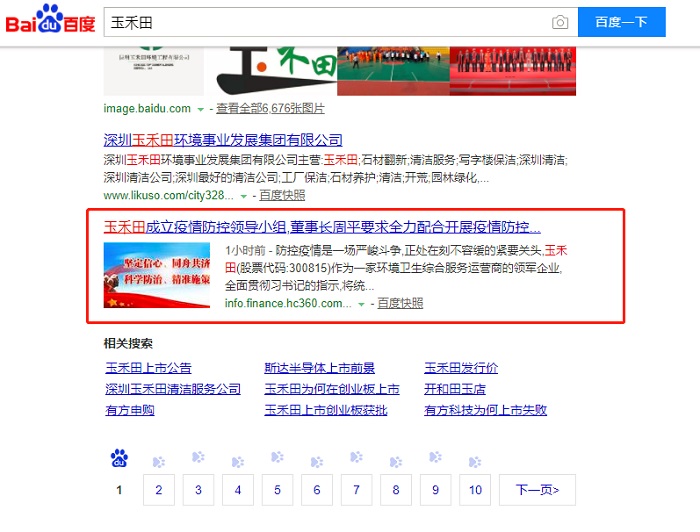Open camera image search icon
Screen dimensions: 700x532
click(x=560, y=22)
